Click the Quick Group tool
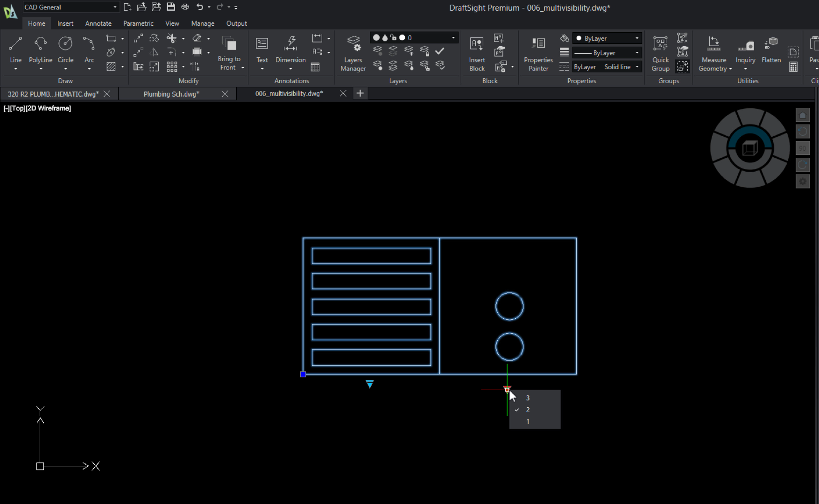The height and width of the screenshot is (504, 819). (x=660, y=54)
